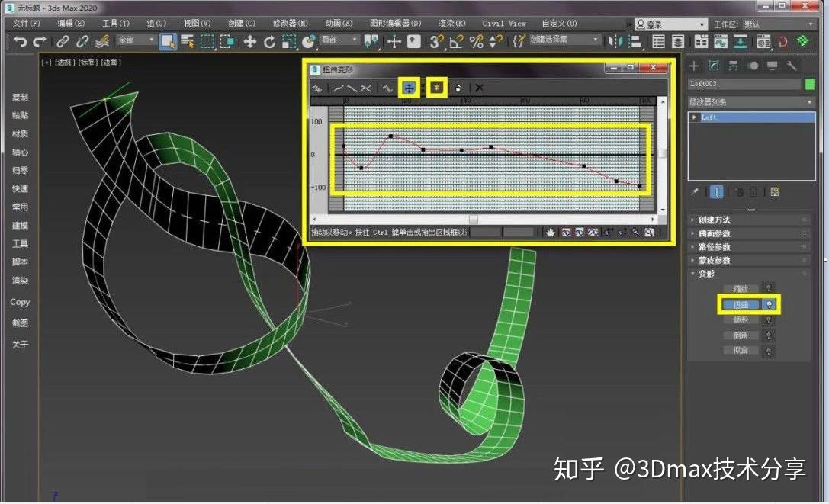Select the Pan hand icon in twist dialog
This screenshot has width=829, height=504.
pyautogui.click(x=550, y=233)
